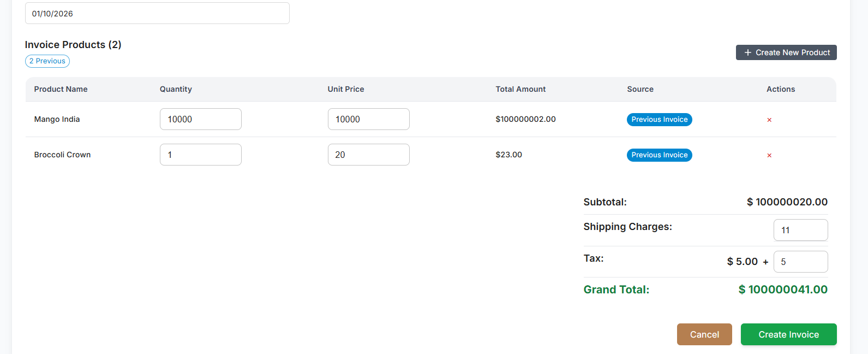Edit the Shipping Charges input
This screenshot has height=354, width=868.
[800, 230]
